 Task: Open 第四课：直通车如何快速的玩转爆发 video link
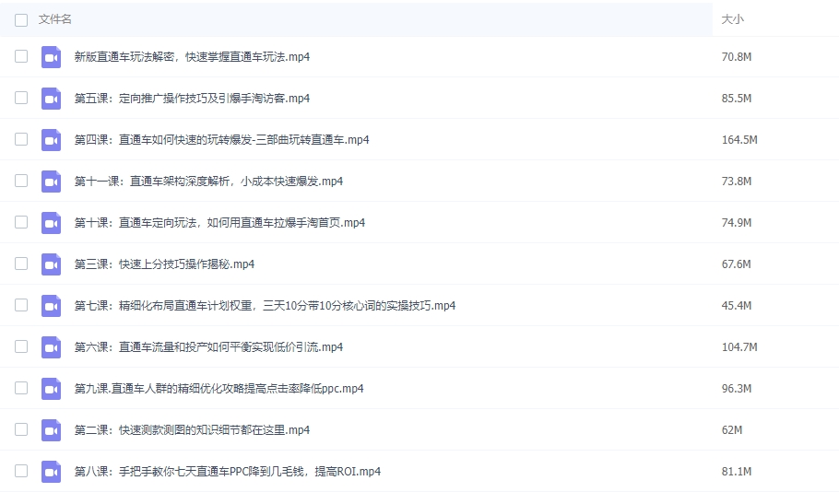221,140
